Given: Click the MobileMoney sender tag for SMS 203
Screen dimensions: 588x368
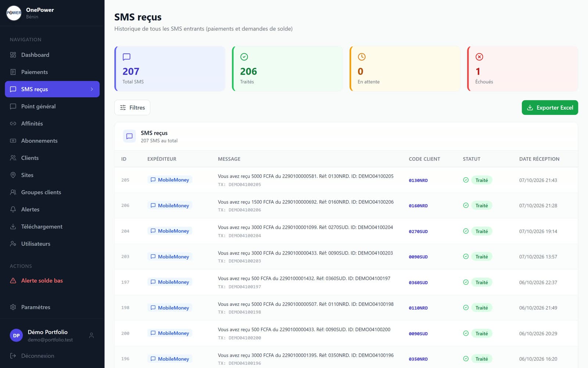Looking at the screenshot, I should [x=170, y=256].
